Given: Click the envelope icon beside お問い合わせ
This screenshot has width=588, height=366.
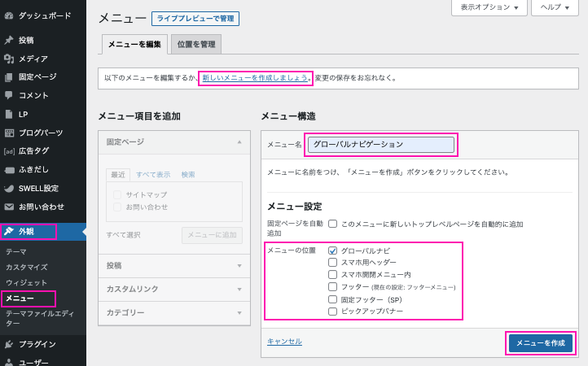Looking at the screenshot, I should pos(9,207).
